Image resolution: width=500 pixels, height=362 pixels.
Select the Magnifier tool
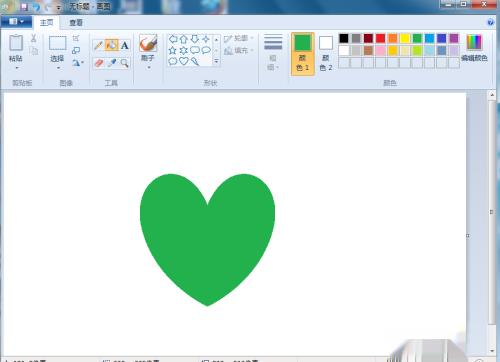125,63
